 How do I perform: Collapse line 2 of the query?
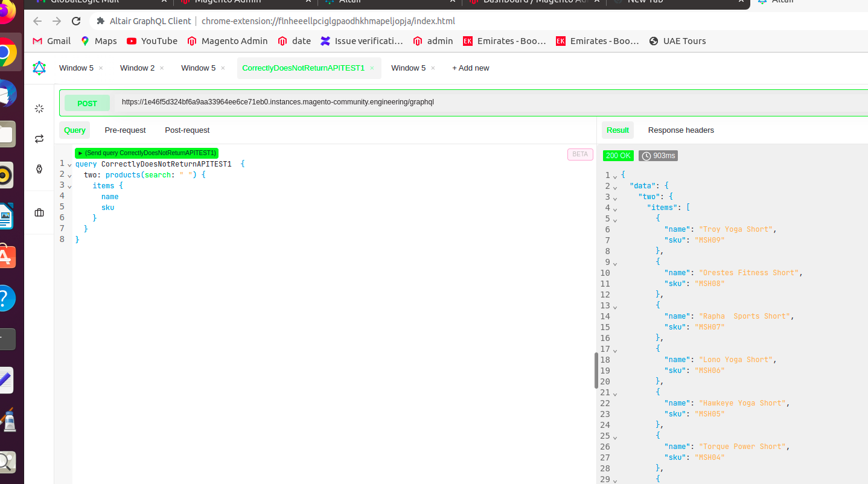tap(69, 174)
